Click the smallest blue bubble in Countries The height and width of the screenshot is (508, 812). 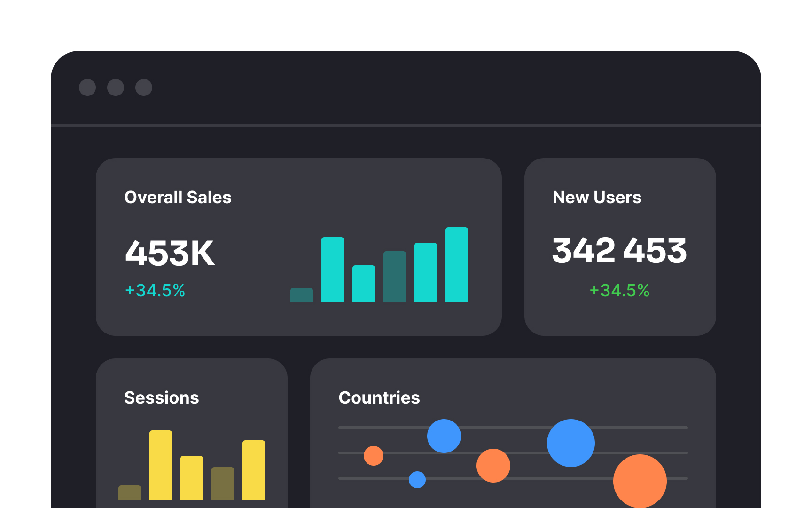tap(417, 480)
